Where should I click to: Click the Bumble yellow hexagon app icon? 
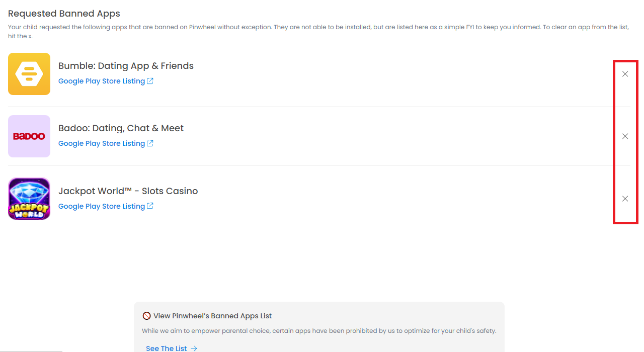(x=29, y=74)
